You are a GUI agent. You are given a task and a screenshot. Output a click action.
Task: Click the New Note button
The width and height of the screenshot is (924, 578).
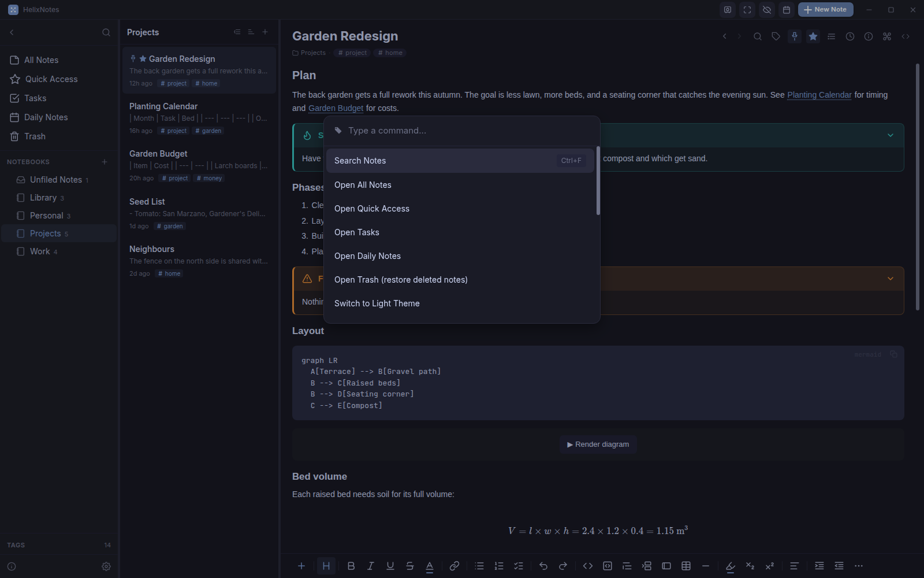coord(825,10)
